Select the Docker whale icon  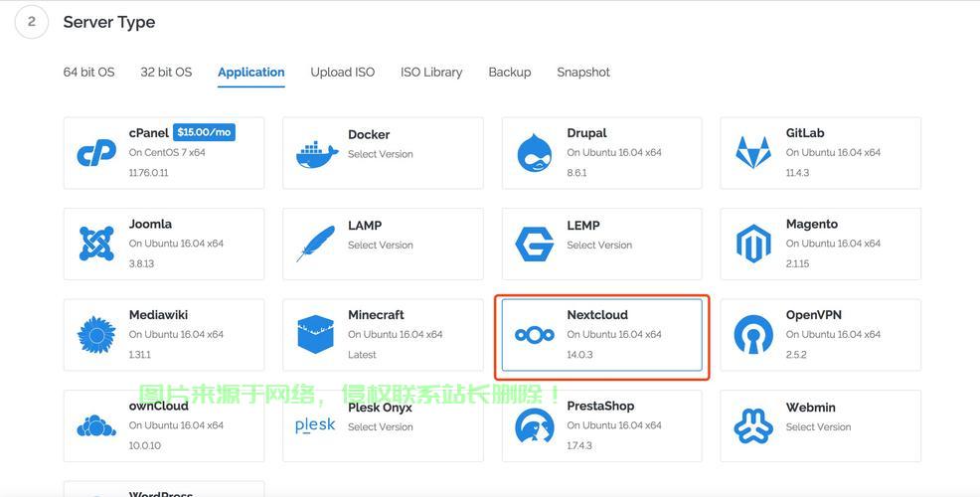coord(316,153)
